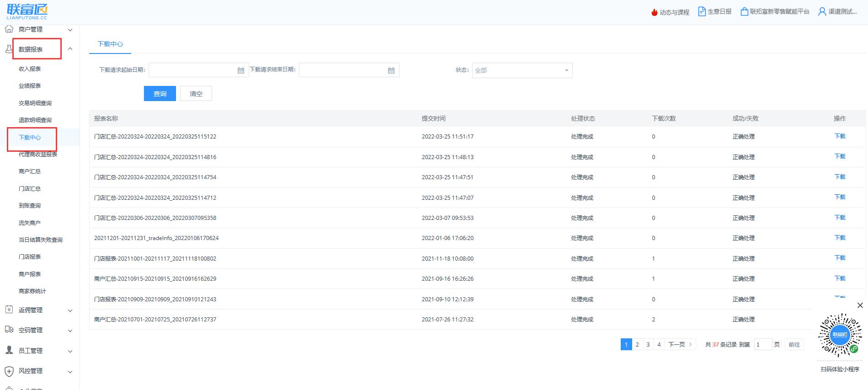Open the end date calendar icon
This screenshot has height=390, width=868.
pyautogui.click(x=391, y=70)
